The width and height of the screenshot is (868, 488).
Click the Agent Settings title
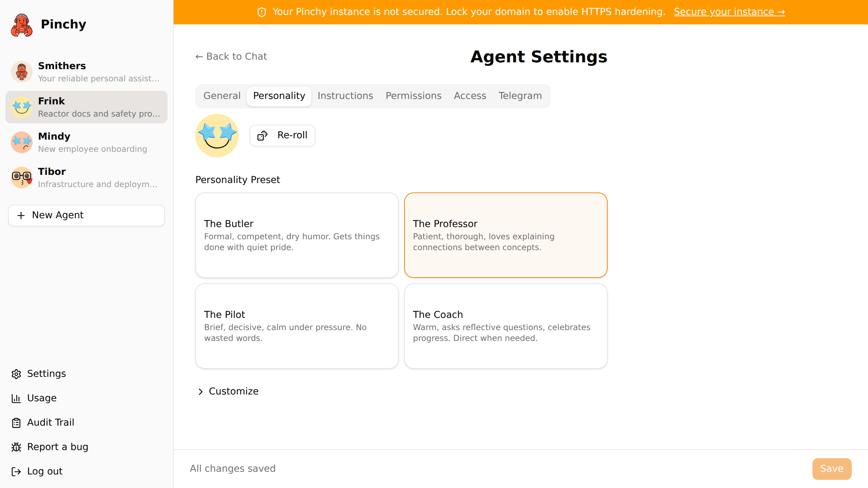coord(539,57)
